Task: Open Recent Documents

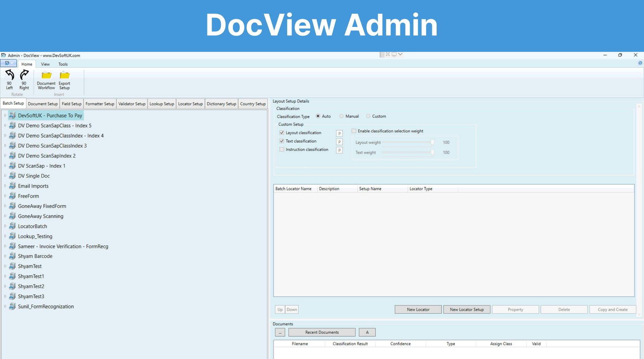Action: (x=321, y=332)
